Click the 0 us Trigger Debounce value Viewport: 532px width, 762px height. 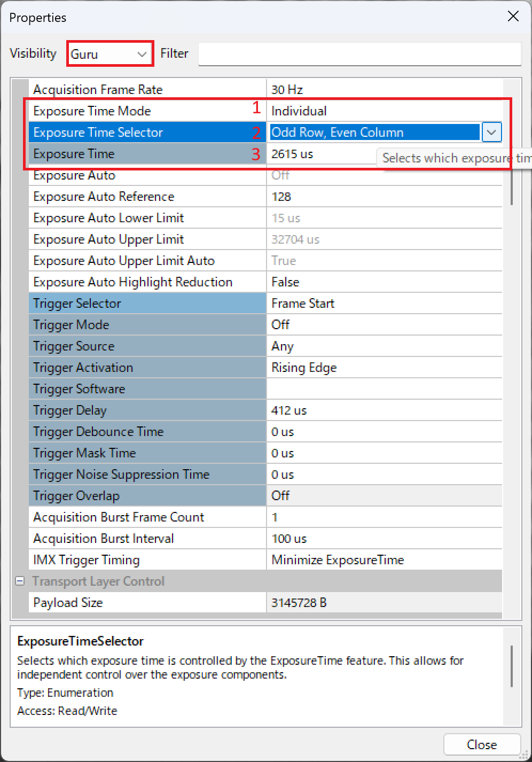[283, 431]
